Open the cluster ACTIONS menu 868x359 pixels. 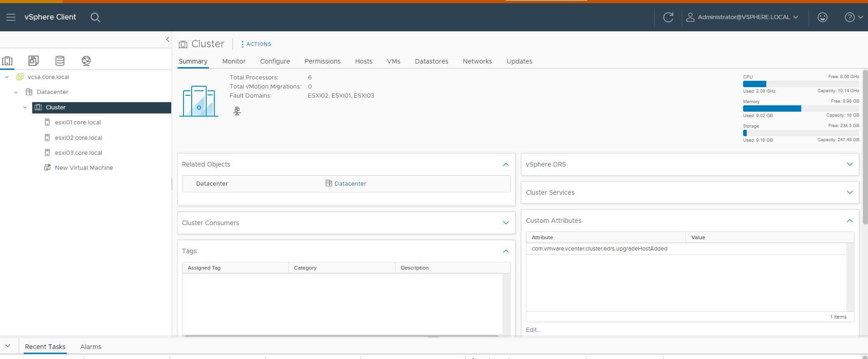point(256,44)
